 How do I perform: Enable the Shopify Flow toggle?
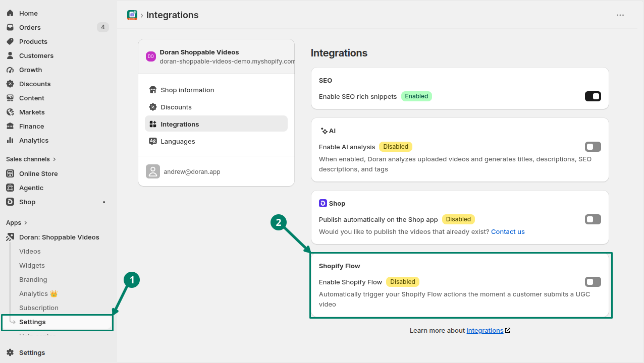(593, 282)
